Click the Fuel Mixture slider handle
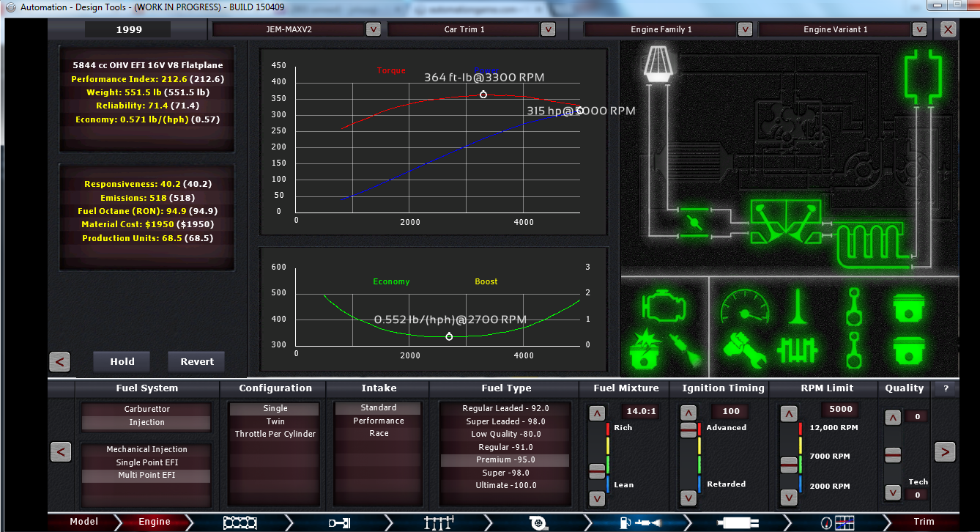Viewport: 980px width, 532px height. coord(598,470)
